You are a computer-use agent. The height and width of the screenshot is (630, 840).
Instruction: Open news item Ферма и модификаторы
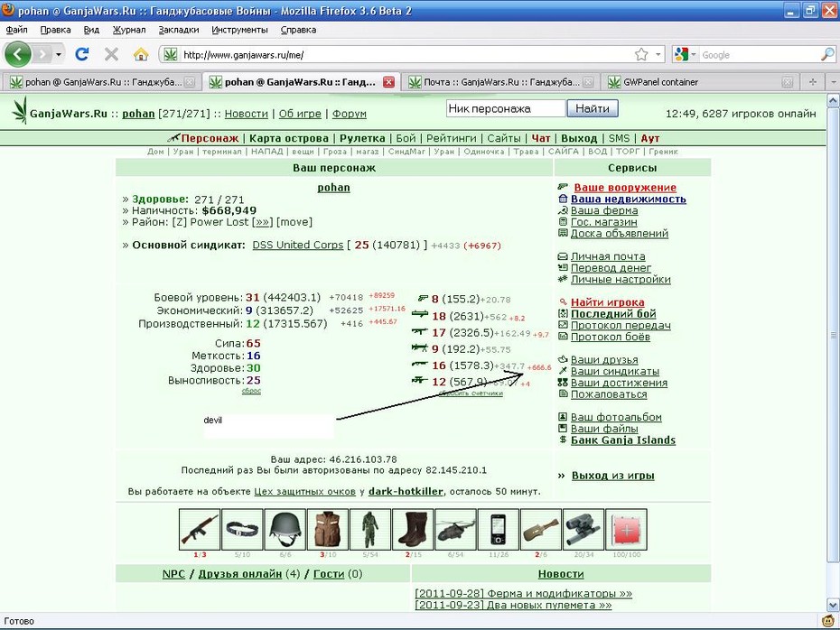(x=523, y=594)
